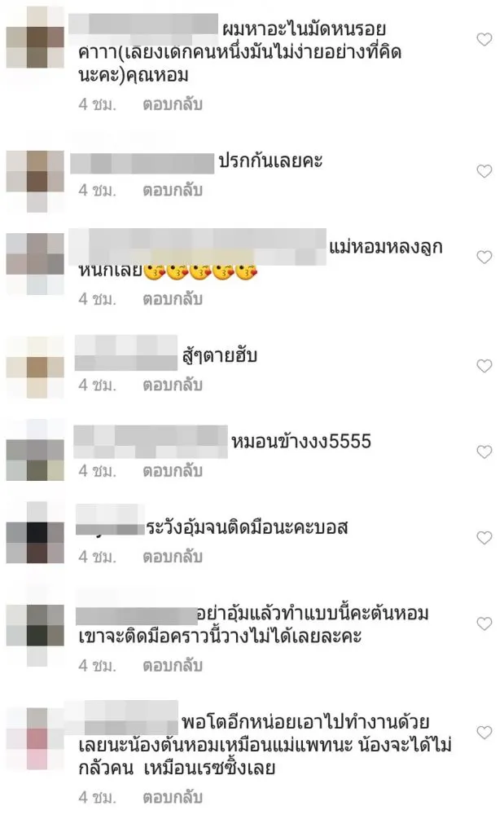Viewport: 504px width, 815px height.
Task: Like the comment ending with คุณหอม
Action: (484, 39)
